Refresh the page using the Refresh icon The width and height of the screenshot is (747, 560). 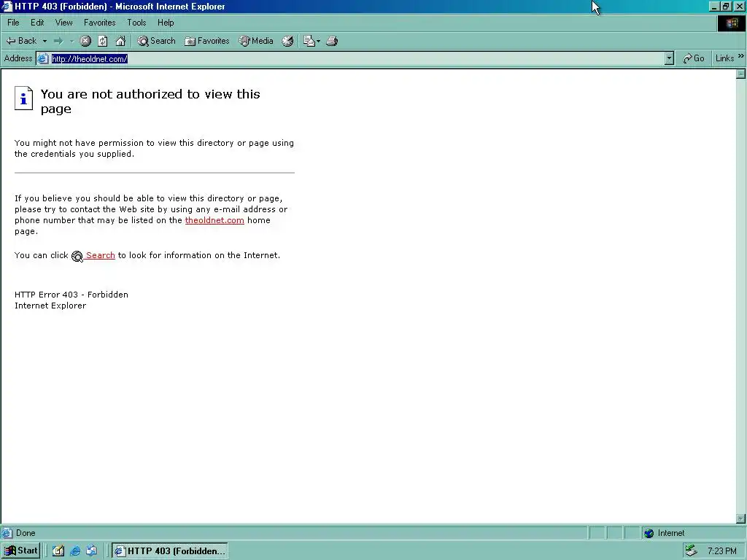click(103, 41)
